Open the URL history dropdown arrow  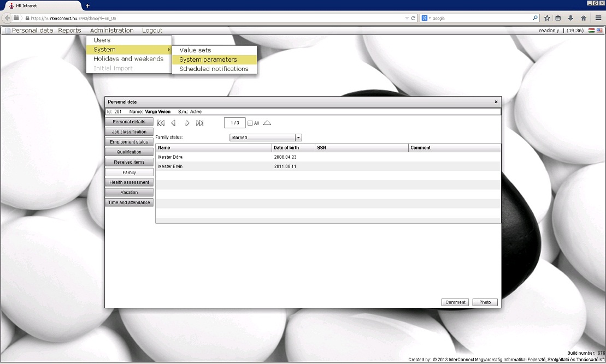[407, 18]
